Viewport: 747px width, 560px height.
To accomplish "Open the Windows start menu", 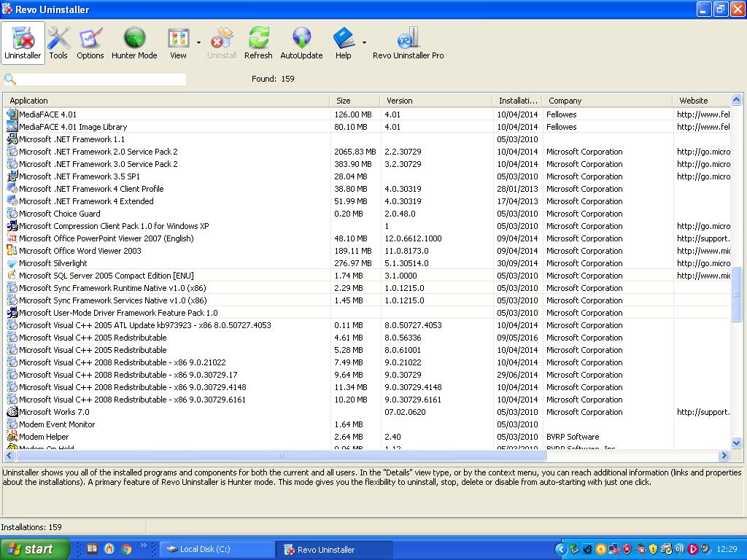I will click(x=34, y=549).
